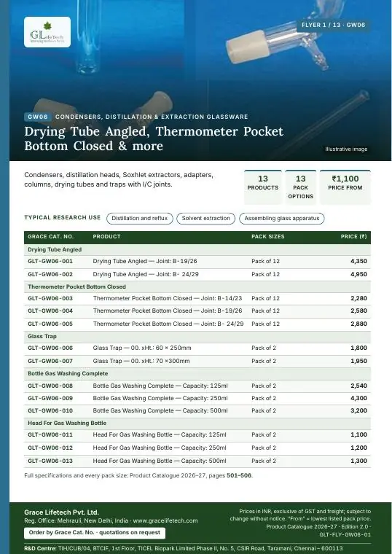This screenshot has height=554, width=392.
Task: Click the Drying Tube Angled group heading
Action: pyautogui.click(x=55, y=249)
